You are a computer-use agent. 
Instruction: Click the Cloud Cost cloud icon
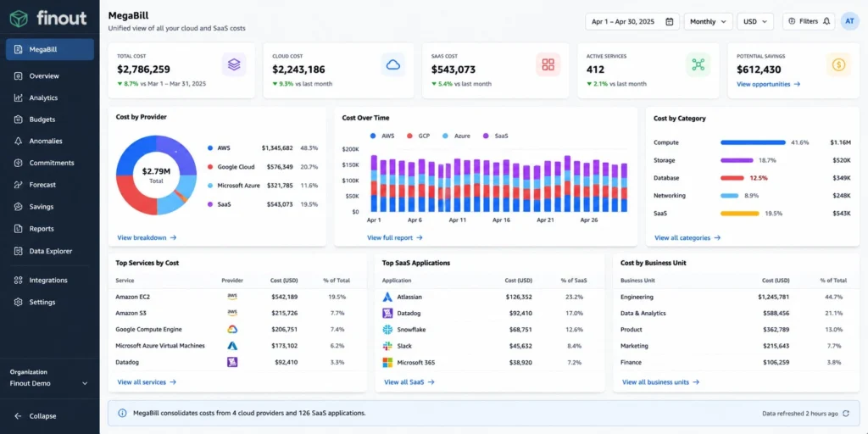pyautogui.click(x=393, y=64)
